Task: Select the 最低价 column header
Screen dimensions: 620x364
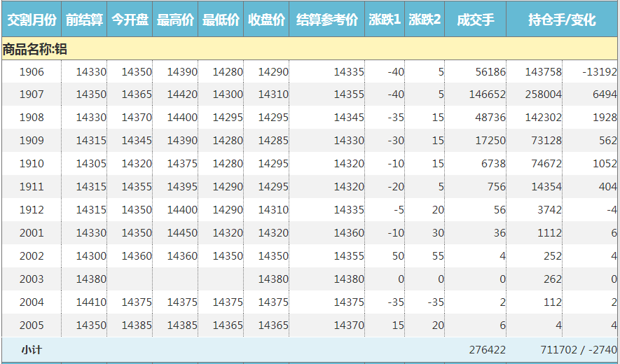Action: coord(221,20)
